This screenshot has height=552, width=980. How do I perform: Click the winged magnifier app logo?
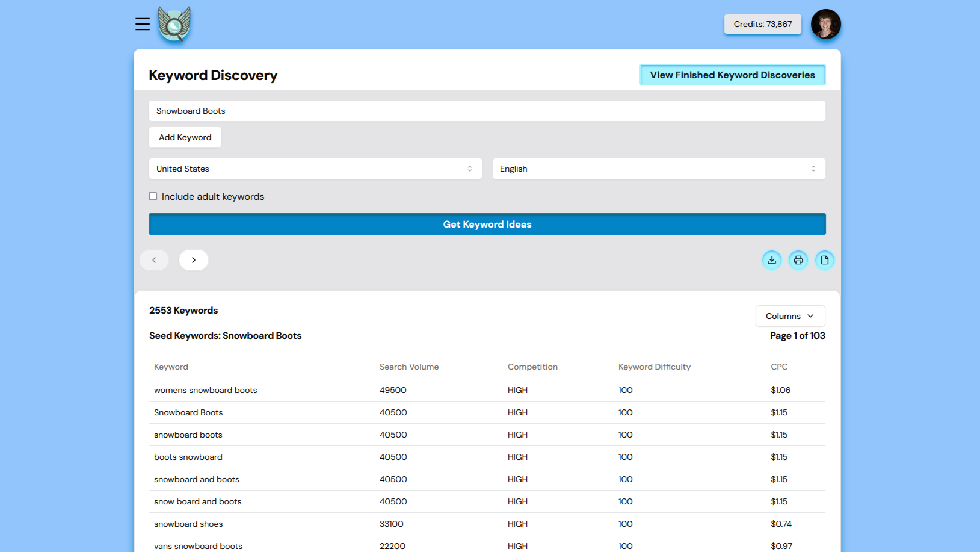point(174,25)
